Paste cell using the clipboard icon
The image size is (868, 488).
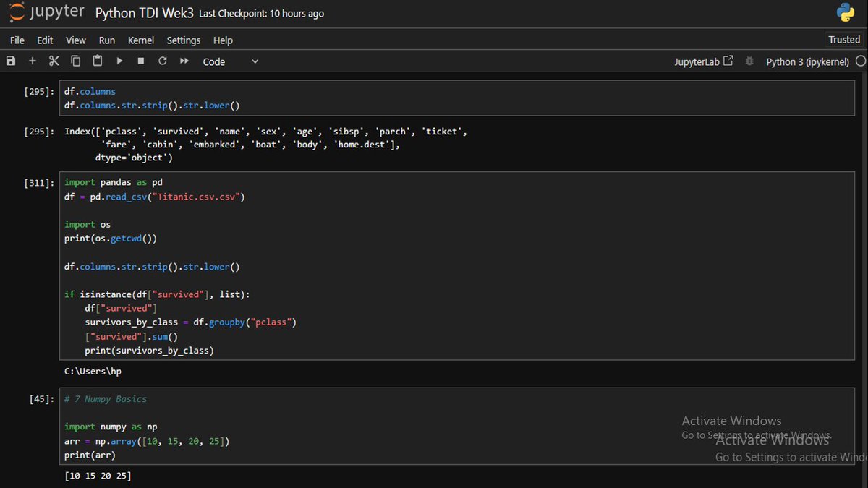[x=98, y=61]
